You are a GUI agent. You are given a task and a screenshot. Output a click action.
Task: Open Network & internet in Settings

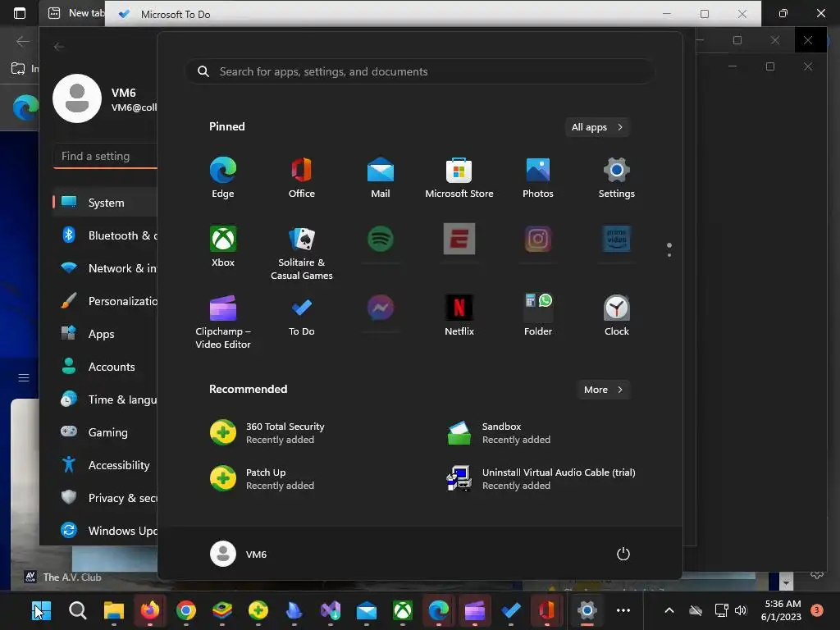(105, 268)
